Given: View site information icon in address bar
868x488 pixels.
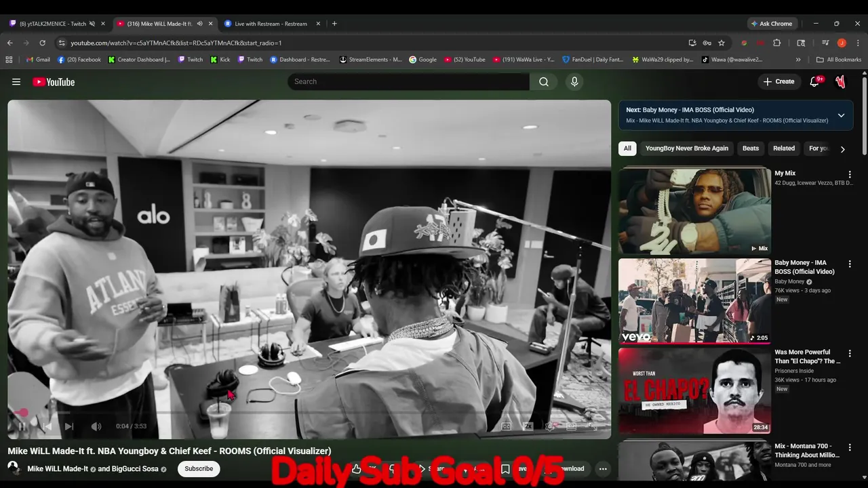Looking at the screenshot, I should 61,43.
